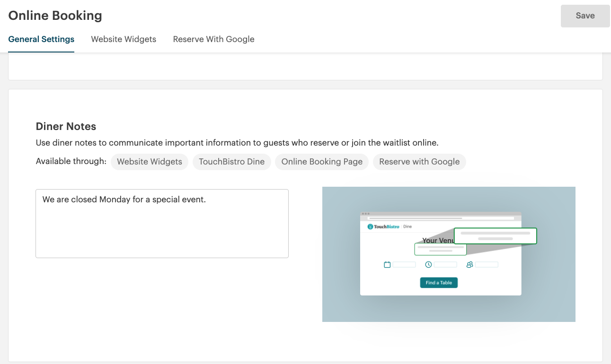The height and width of the screenshot is (364, 611).
Task: Click the browser window dots in the preview mockup
Action: 364,214
